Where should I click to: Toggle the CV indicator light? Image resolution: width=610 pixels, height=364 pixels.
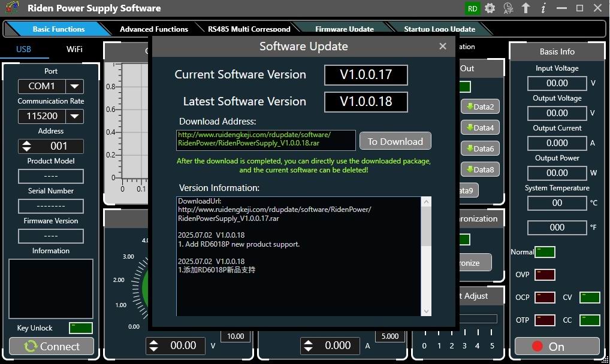coord(590,298)
